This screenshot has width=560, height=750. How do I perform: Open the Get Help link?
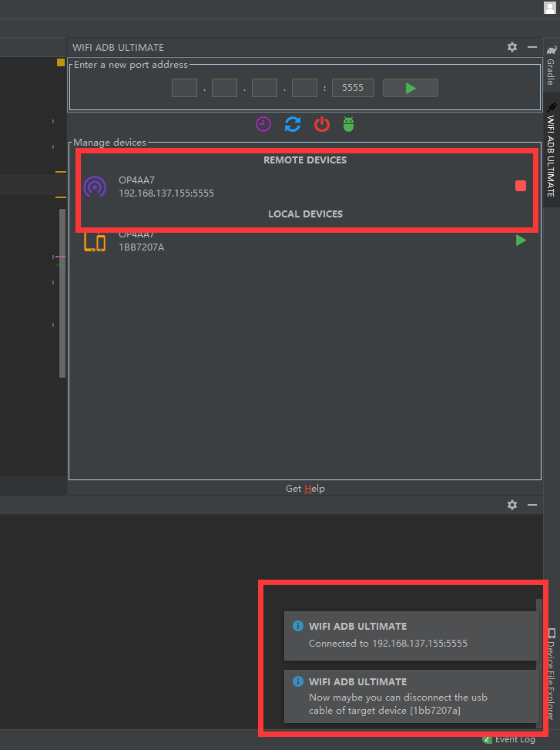click(305, 489)
